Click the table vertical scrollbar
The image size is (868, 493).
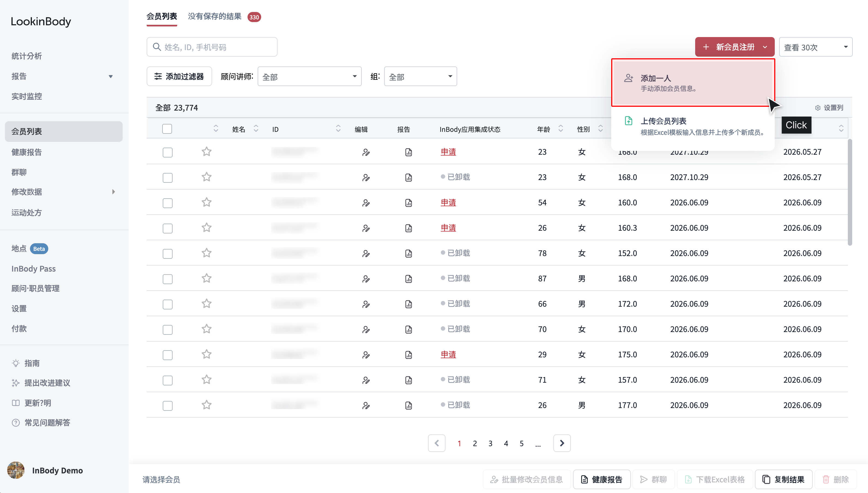click(x=850, y=192)
